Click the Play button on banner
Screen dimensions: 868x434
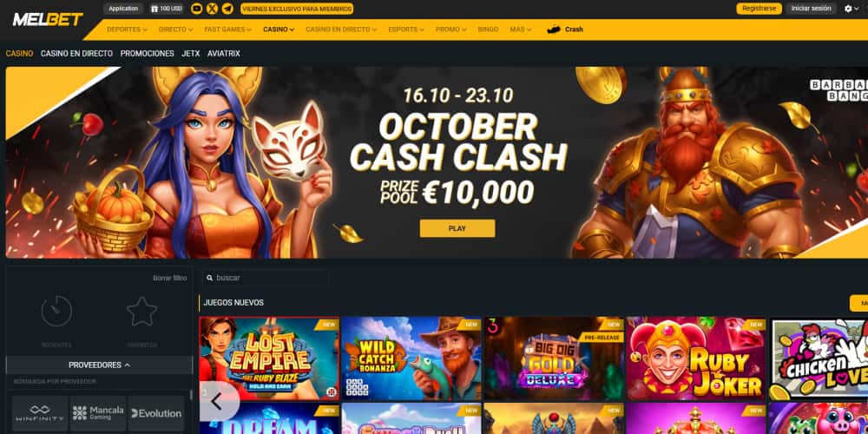pyautogui.click(x=457, y=228)
